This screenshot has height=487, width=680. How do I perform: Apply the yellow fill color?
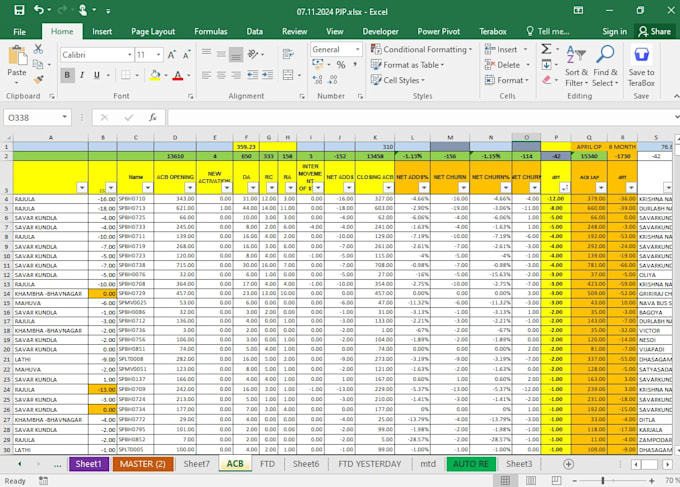pos(155,75)
